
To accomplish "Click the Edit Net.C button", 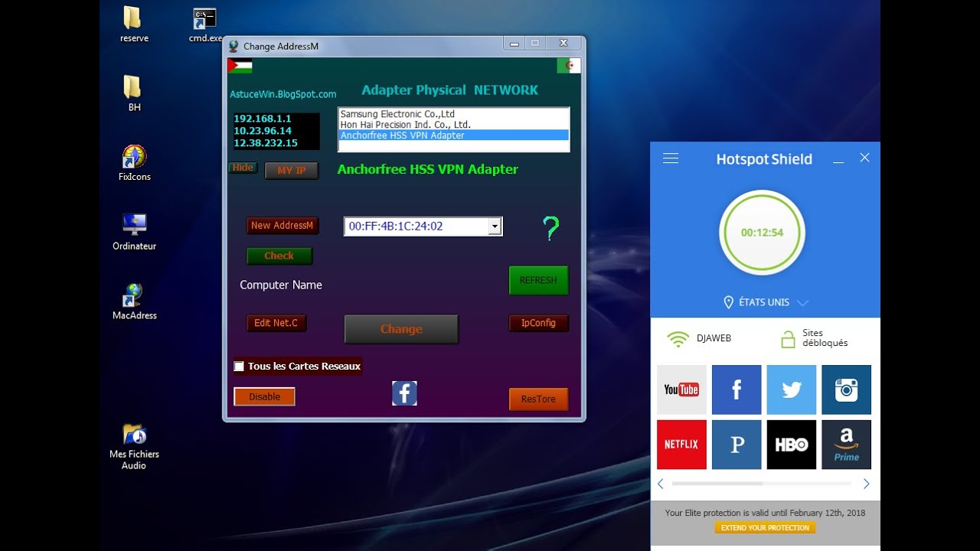I will coord(276,323).
